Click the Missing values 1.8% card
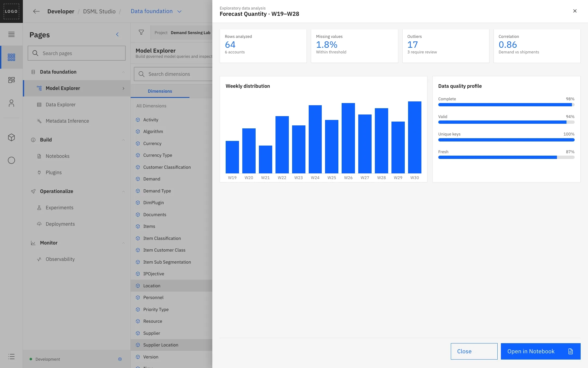Screen dimensions: 588x368 click(x=354, y=46)
